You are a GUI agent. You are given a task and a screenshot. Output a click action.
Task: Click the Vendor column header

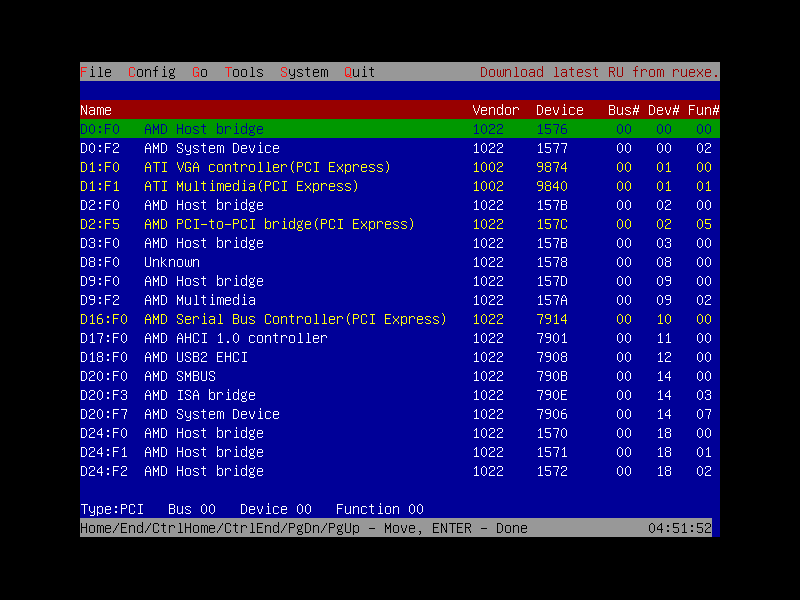coord(495,110)
